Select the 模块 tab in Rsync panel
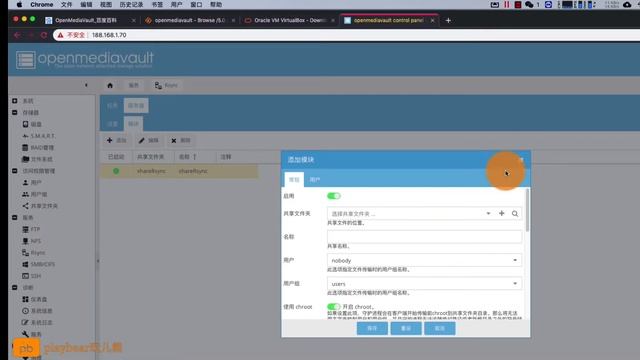Image resolution: width=640 pixels, height=360 pixels. tap(133, 124)
